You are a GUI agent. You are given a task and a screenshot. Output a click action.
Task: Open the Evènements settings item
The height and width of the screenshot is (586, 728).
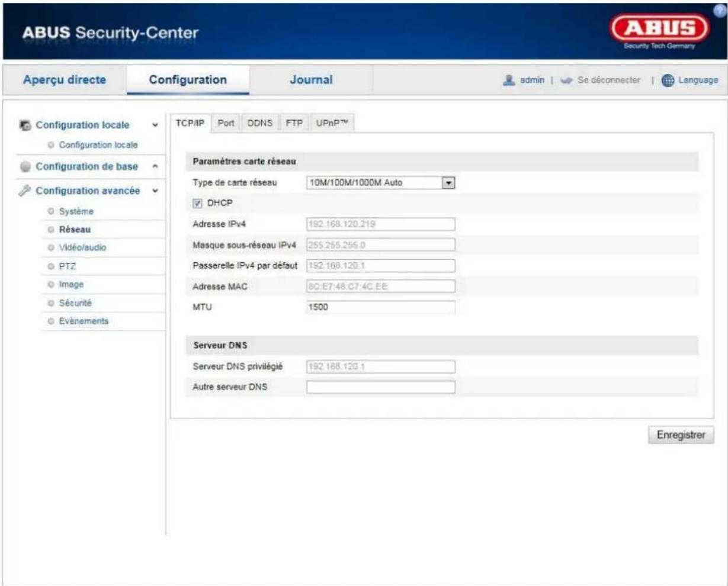tap(84, 321)
